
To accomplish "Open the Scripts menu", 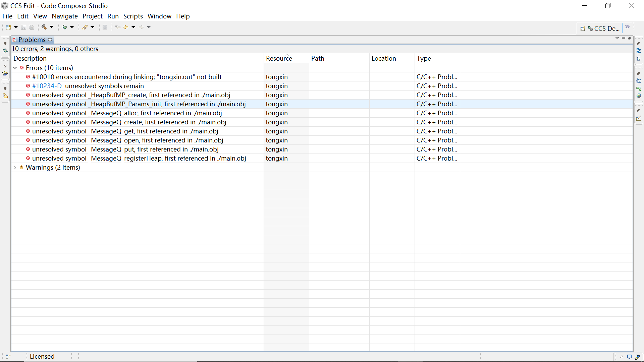I will (133, 16).
